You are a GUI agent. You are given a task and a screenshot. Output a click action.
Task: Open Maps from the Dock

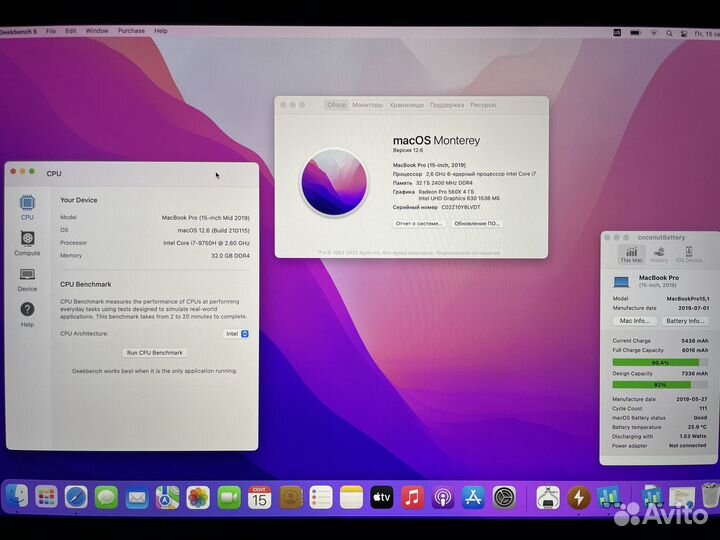(x=168, y=497)
